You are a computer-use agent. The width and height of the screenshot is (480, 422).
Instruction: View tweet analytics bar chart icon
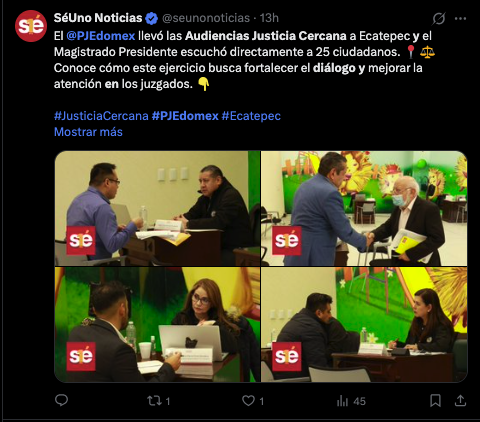(342, 401)
